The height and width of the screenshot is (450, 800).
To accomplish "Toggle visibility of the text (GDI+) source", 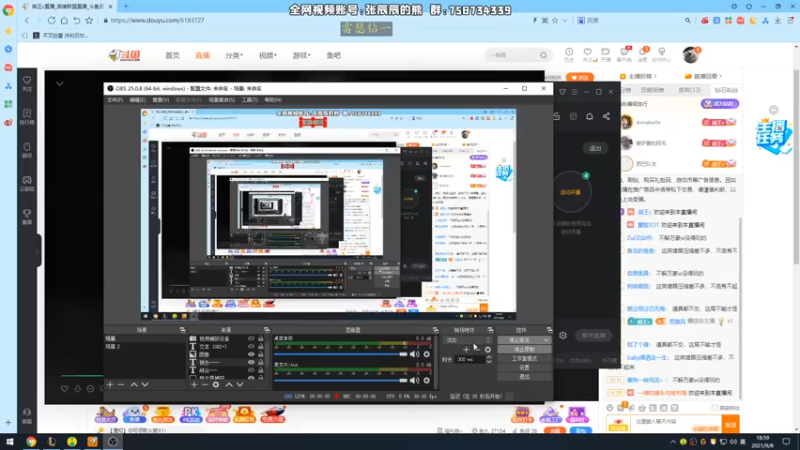I will (x=251, y=346).
